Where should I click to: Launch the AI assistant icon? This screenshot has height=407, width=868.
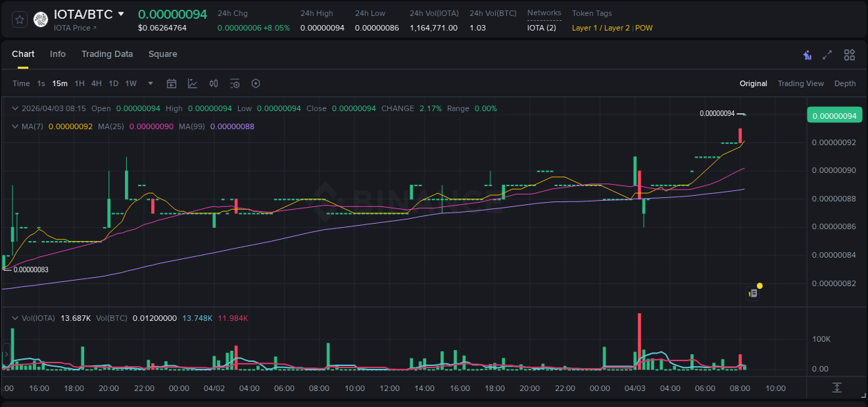coord(806,54)
